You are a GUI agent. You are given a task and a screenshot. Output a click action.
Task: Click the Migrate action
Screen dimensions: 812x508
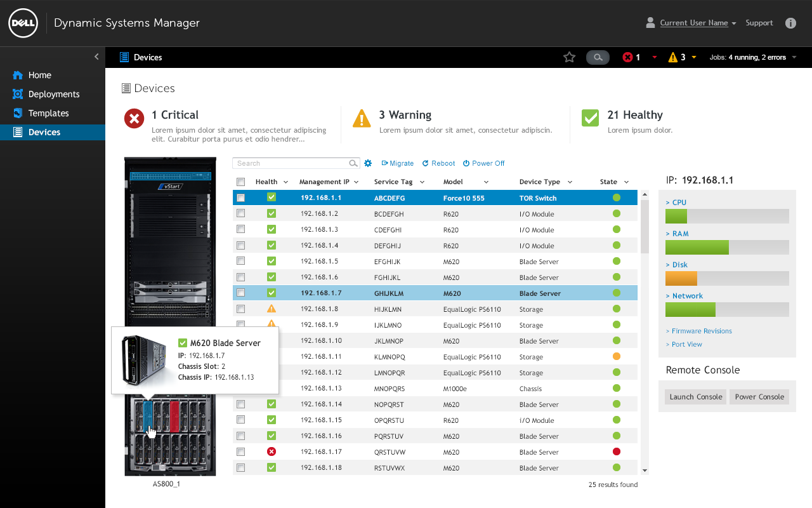[397, 163]
